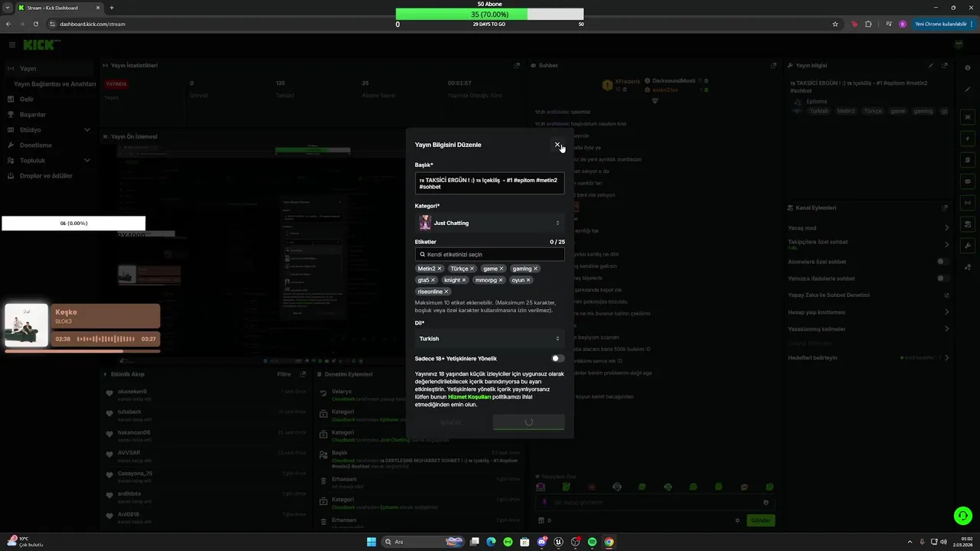
Task: Click the chat bubble icon in right toolbar
Action: pyautogui.click(x=969, y=181)
